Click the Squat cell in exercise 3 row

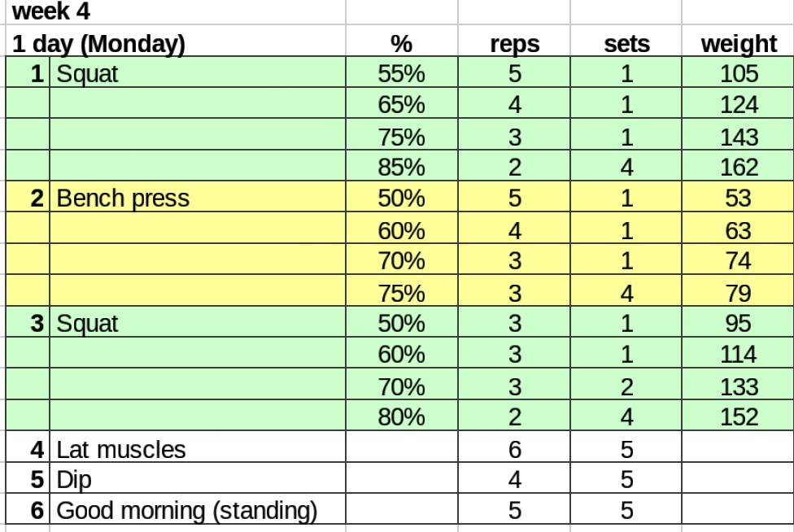(x=87, y=324)
